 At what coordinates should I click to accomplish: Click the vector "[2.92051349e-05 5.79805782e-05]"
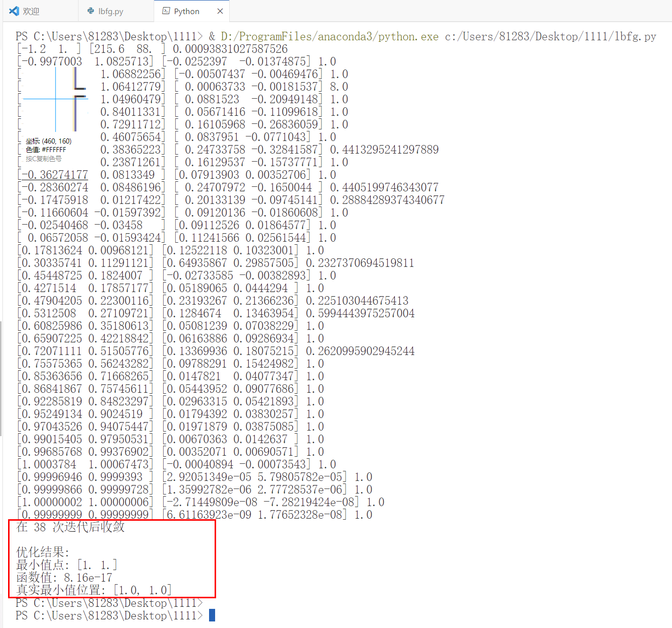[x=254, y=477]
